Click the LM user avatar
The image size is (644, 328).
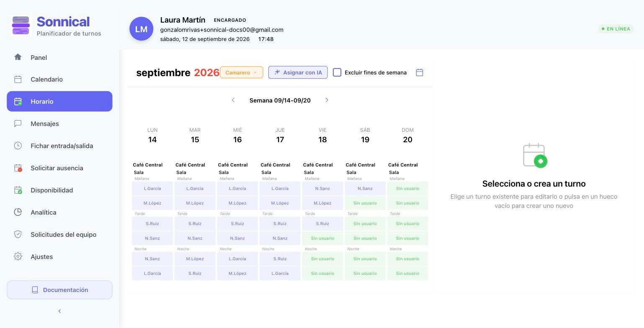tap(141, 29)
